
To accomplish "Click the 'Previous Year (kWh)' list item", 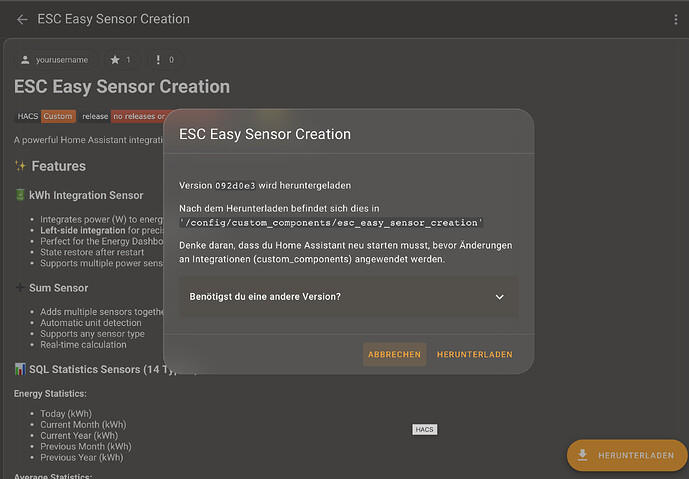I will pos(82,457).
